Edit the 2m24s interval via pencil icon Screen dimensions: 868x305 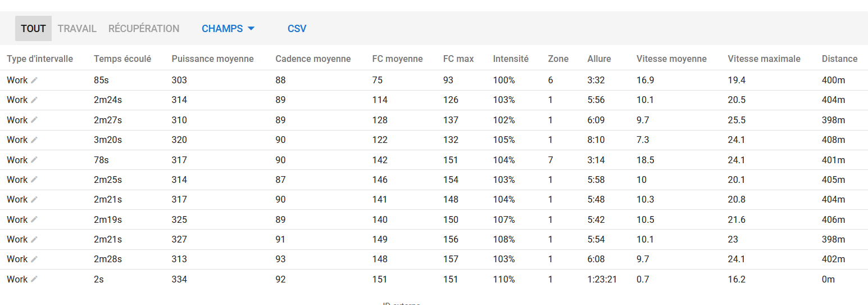(34, 100)
